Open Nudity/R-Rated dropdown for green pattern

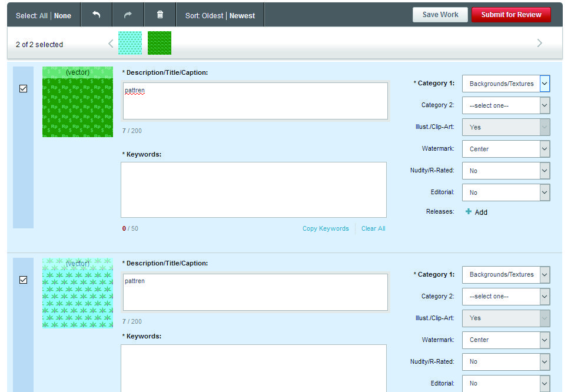point(506,171)
